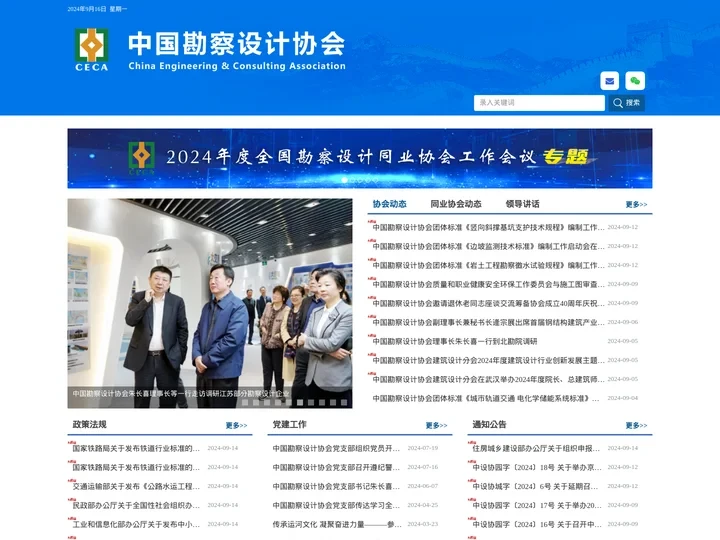Open 党支部召开遵纪 article
The height and width of the screenshot is (540, 720).
coord(336,467)
